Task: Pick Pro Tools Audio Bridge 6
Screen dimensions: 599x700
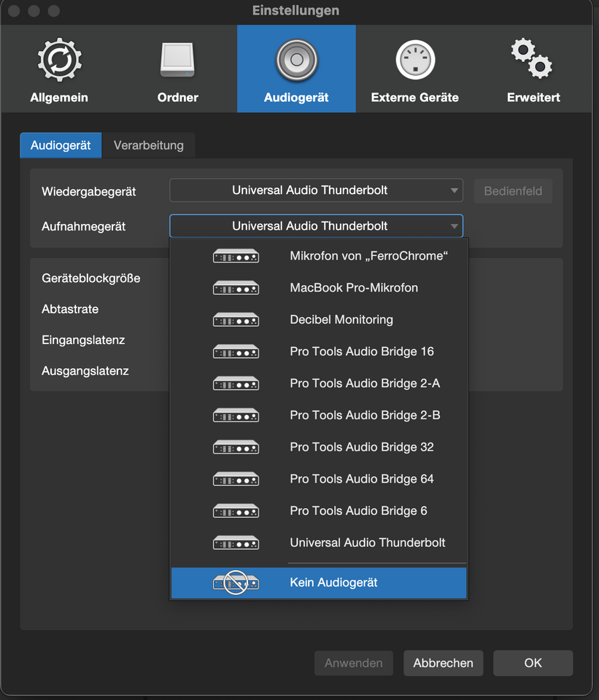Action: pyautogui.click(x=319, y=511)
